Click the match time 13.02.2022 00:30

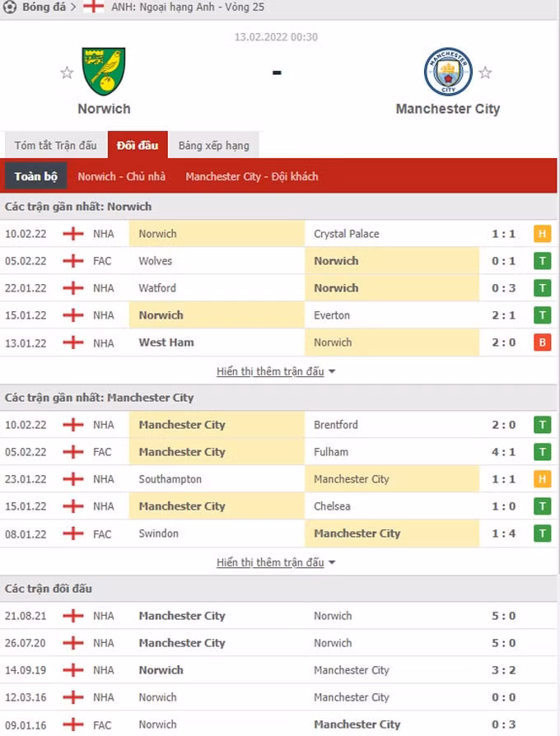276,37
